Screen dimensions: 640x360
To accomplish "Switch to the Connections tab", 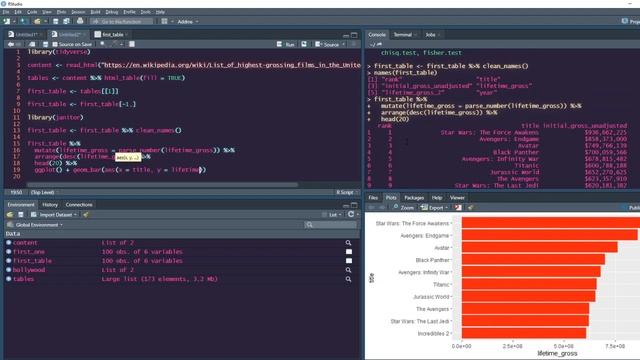I will 79,205.
